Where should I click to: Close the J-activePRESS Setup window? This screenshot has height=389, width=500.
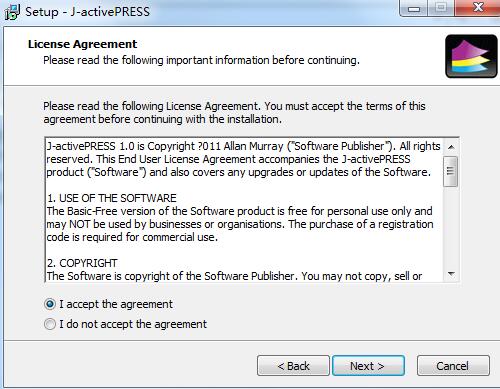pyautogui.click(x=478, y=7)
